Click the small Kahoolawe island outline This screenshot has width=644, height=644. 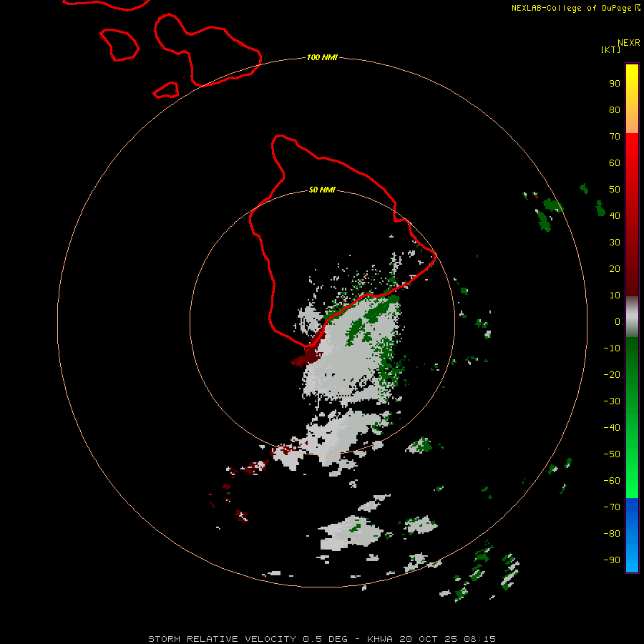coord(166,90)
